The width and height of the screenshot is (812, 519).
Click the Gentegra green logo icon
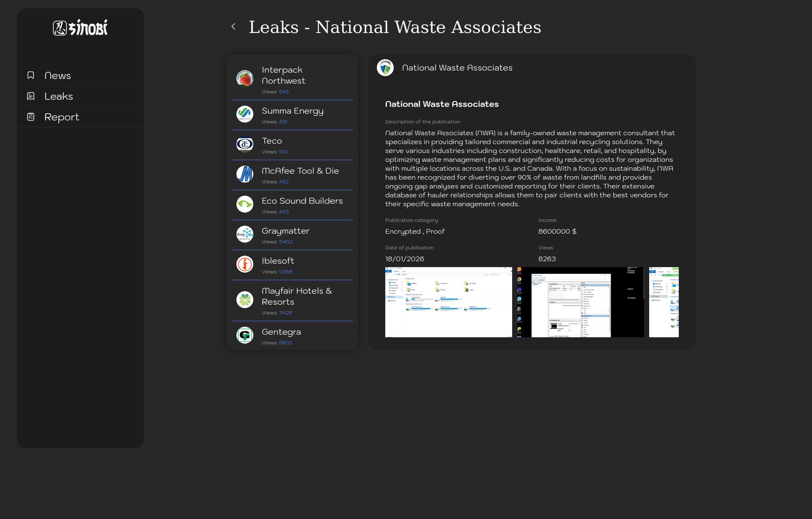click(x=245, y=335)
